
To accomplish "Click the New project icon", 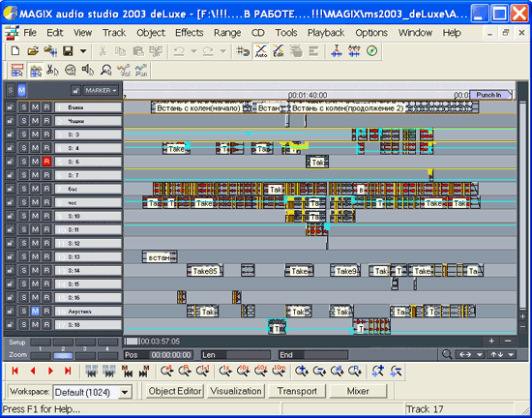I will [x=15, y=51].
